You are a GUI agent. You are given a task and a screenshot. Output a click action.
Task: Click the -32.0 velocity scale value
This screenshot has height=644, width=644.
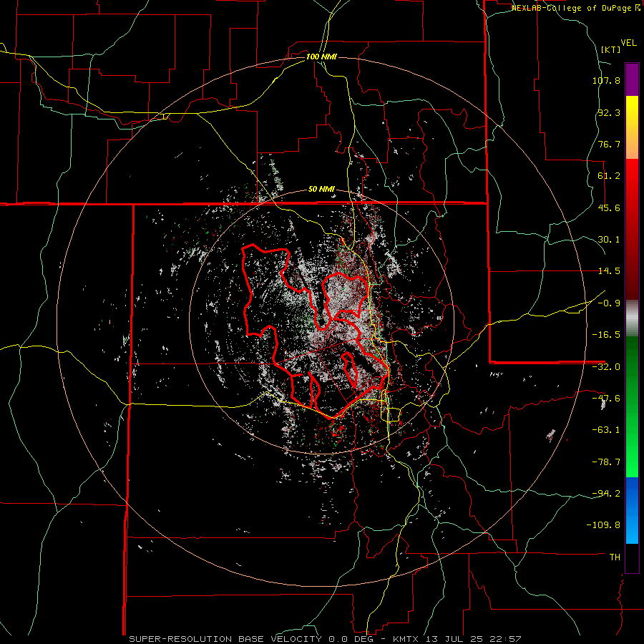pos(606,367)
